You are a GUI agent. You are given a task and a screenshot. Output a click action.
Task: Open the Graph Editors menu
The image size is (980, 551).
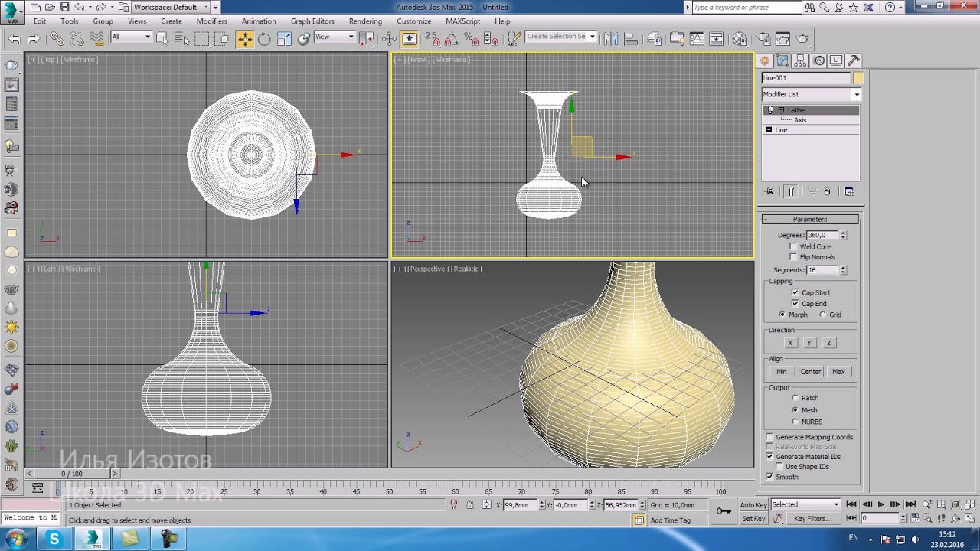click(312, 21)
